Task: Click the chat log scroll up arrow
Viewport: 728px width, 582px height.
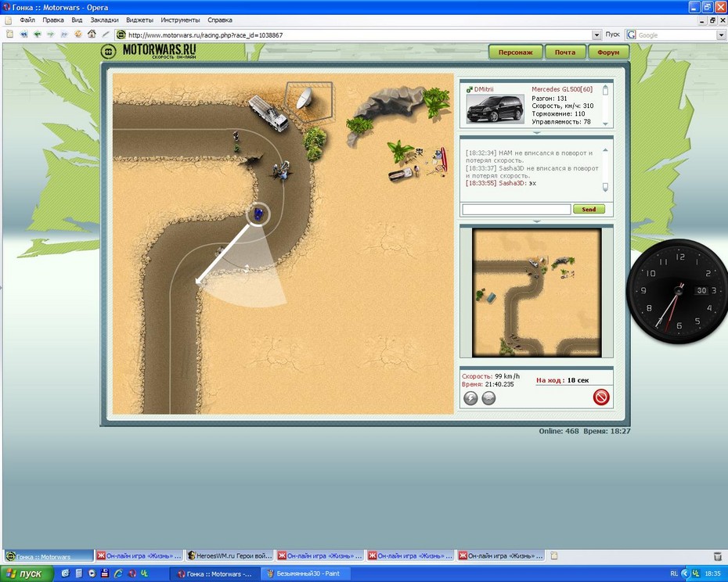Action: (605, 150)
